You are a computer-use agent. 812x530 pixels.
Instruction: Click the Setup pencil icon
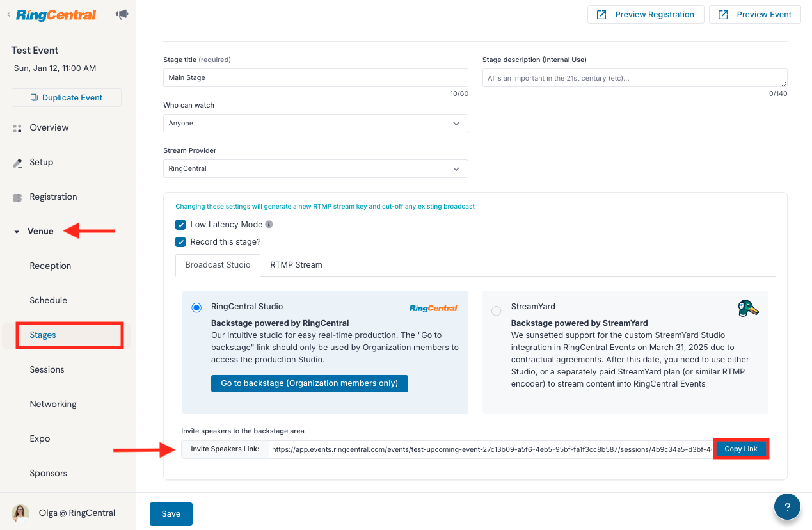click(17, 163)
